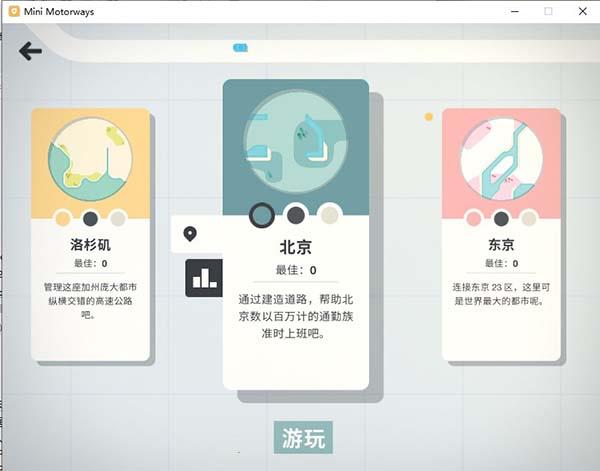Click the 北京 circular map preview

(x=295, y=142)
